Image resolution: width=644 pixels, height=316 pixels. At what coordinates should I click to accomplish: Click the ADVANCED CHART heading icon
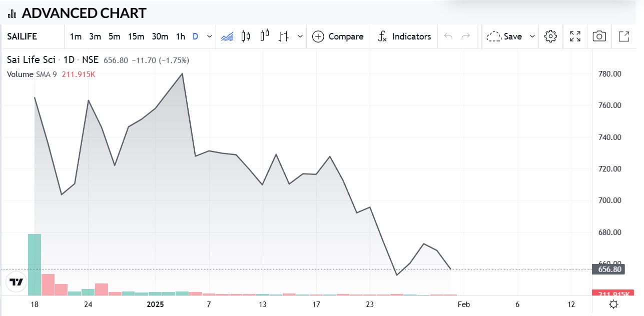click(12, 13)
